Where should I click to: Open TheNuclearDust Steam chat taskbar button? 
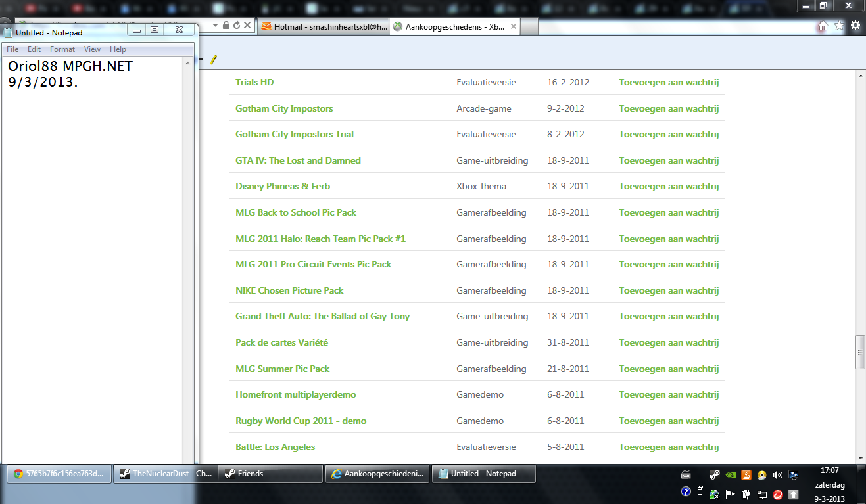(165, 474)
